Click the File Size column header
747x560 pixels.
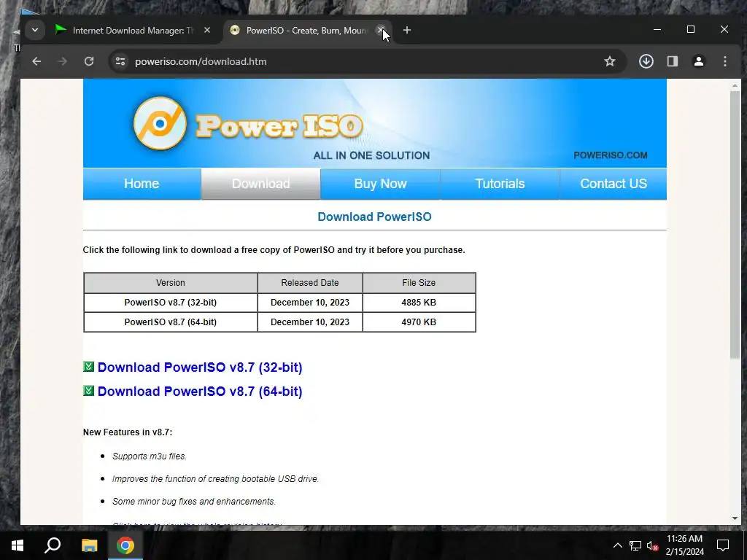(419, 283)
